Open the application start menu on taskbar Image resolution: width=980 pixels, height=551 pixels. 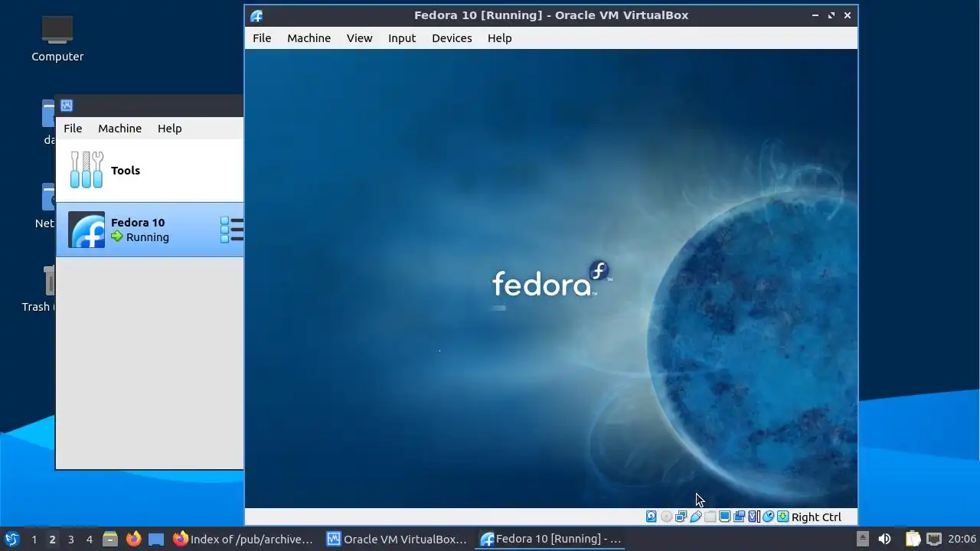point(11,539)
